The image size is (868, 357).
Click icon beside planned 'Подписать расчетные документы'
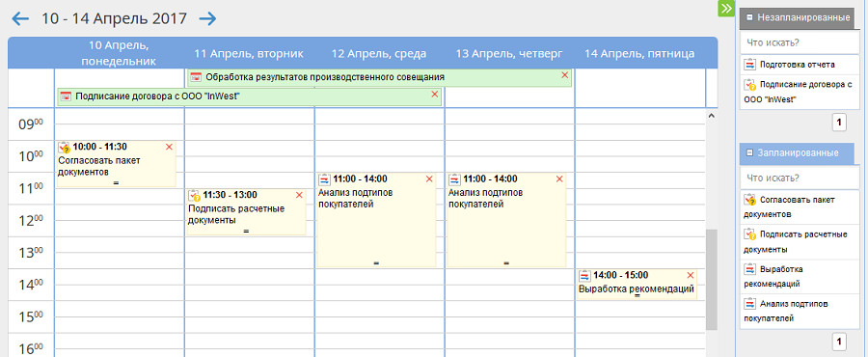tap(749, 234)
